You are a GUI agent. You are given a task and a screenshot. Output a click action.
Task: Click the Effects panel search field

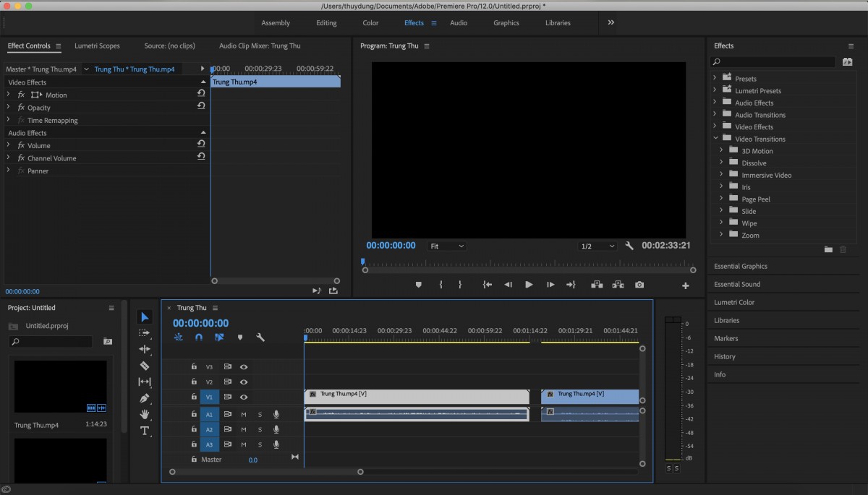(x=774, y=62)
